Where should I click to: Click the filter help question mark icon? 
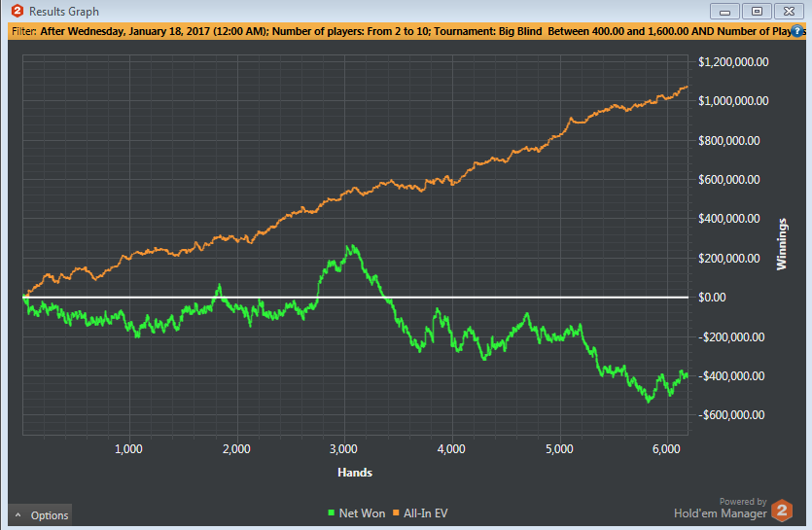pos(796,31)
